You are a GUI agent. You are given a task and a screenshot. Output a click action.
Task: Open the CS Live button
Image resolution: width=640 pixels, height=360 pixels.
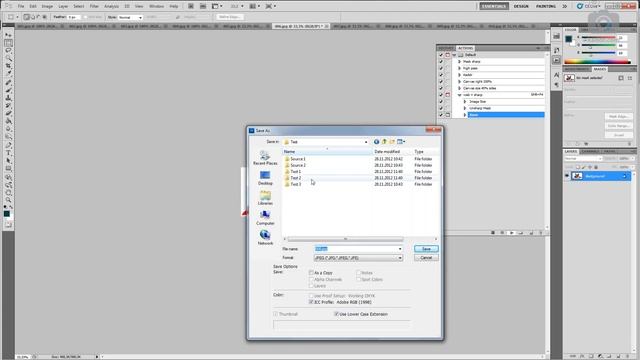point(588,6)
